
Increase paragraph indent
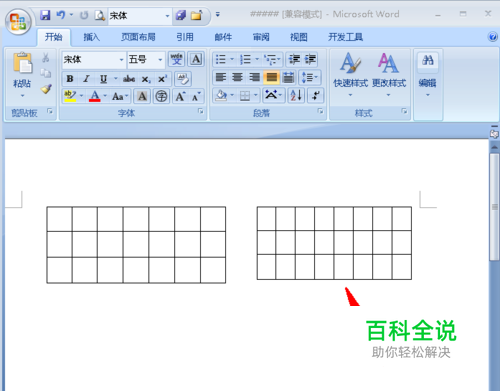(x=310, y=59)
